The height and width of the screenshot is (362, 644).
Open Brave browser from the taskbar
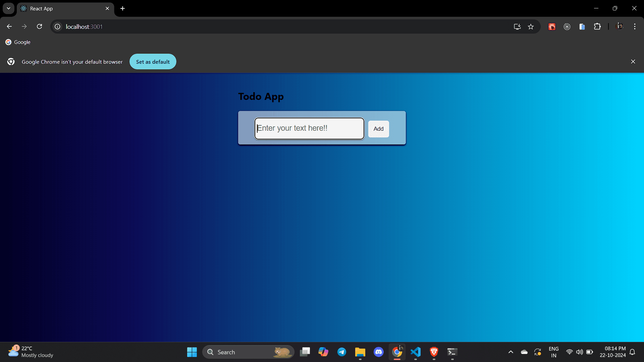coord(434,352)
